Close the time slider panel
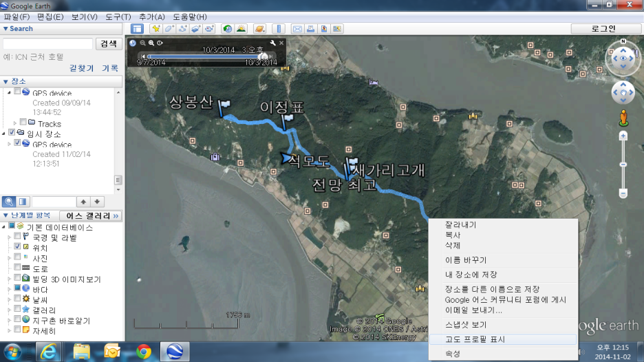Screen dimensions: 644x362 pyautogui.click(x=281, y=43)
